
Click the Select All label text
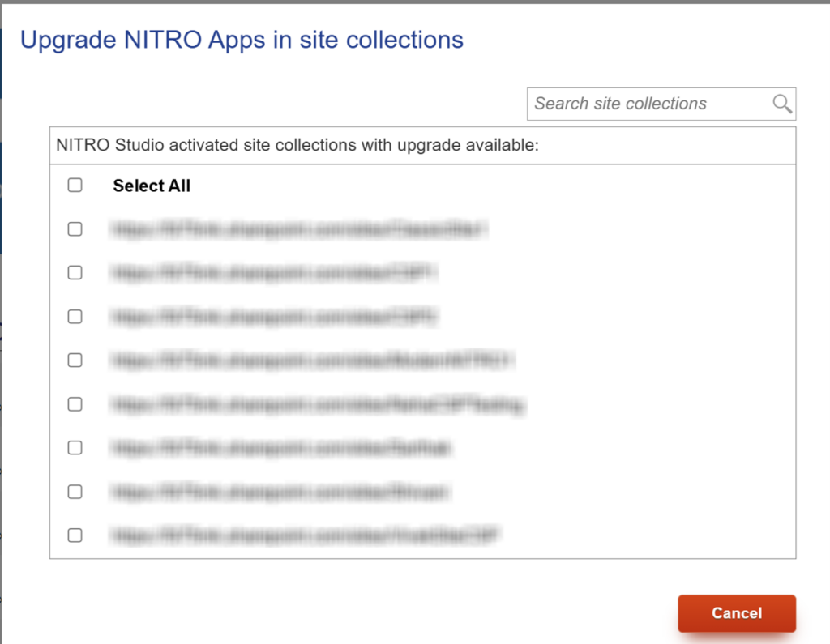152,186
